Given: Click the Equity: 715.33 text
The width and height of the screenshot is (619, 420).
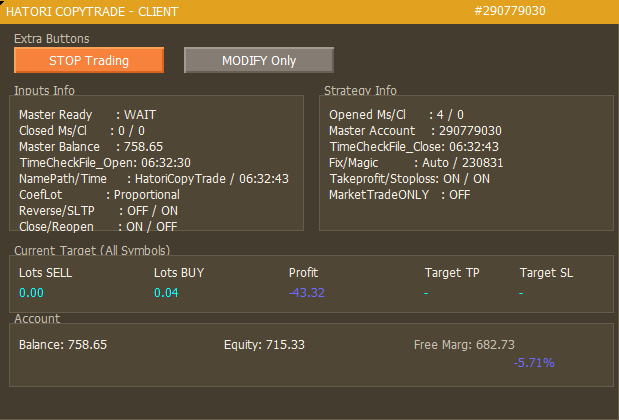Looking at the screenshot, I should (264, 345).
